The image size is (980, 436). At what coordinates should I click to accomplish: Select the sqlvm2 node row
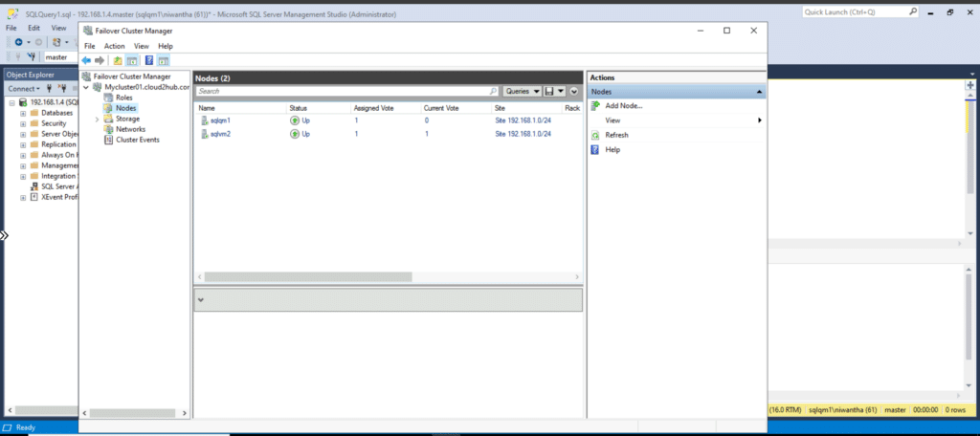point(220,134)
